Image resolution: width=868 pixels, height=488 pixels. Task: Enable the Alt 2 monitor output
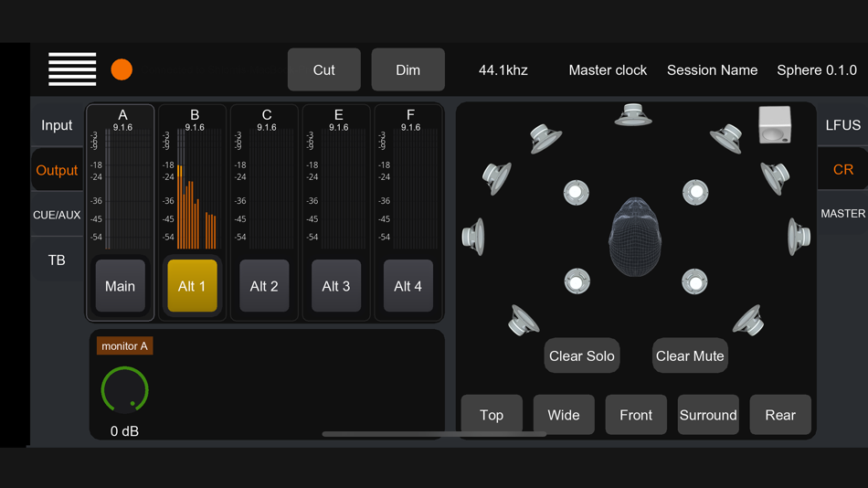pos(264,286)
